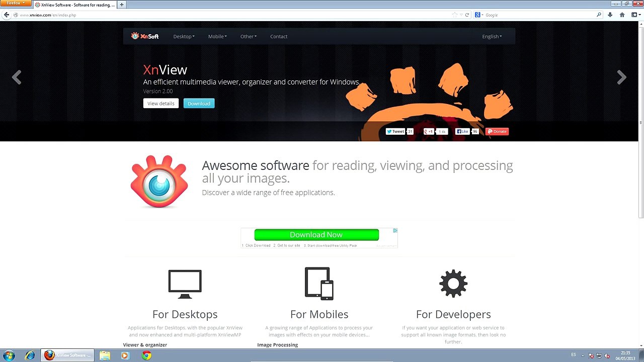Launch Internet Explorer from the taskbar
The height and width of the screenshot is (362, 644).
pyautogui.click(x=30, y=355)
